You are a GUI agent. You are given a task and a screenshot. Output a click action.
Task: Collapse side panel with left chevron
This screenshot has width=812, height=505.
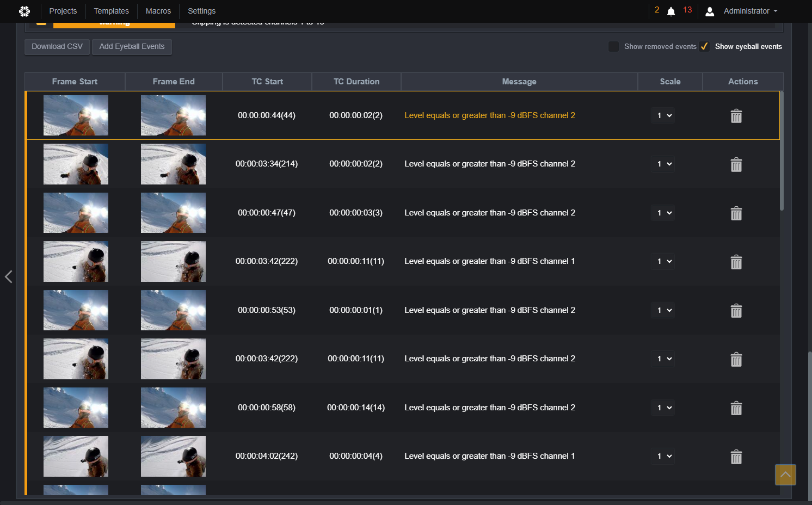coord(8,276)
